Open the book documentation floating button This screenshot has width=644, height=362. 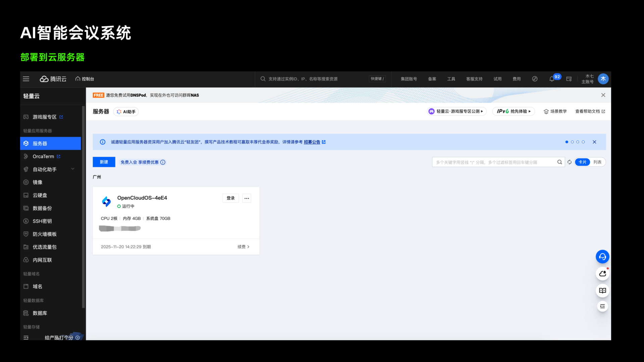602,291
